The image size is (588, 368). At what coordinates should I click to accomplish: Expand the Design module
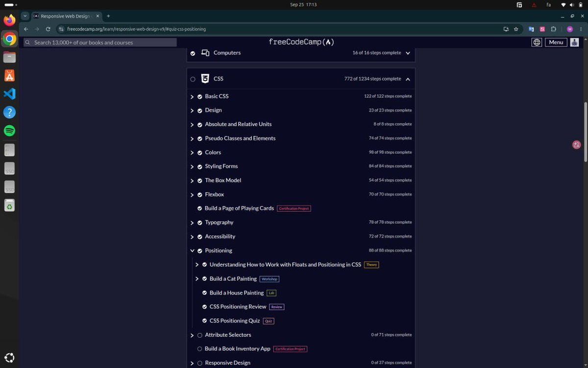click(x=192, y=110)
